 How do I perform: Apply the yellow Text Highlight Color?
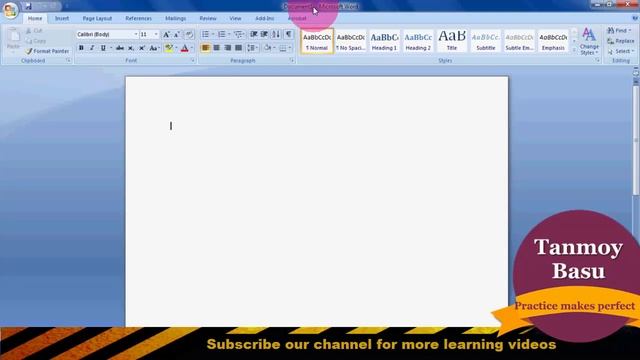(169, 48)
